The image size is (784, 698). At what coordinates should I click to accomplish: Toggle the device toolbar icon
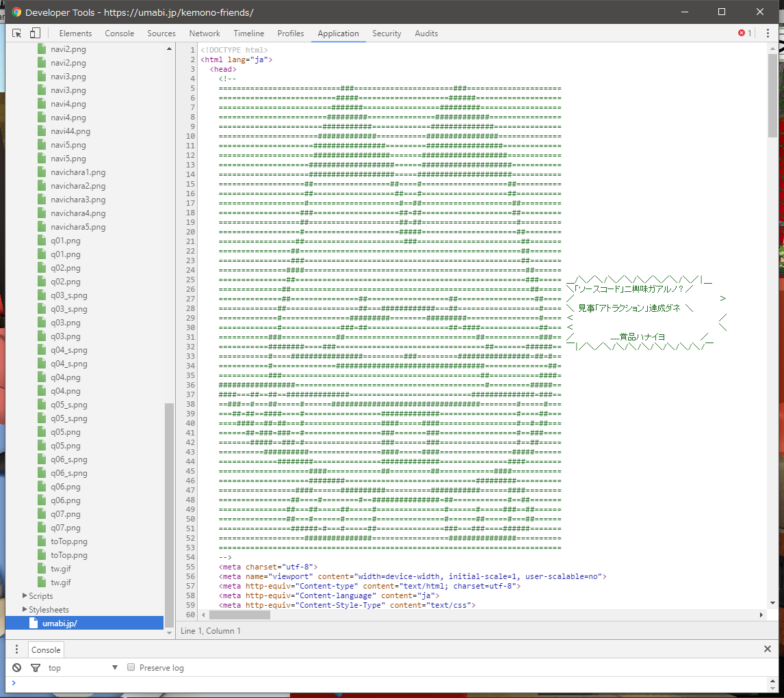(x=35, y=33)
